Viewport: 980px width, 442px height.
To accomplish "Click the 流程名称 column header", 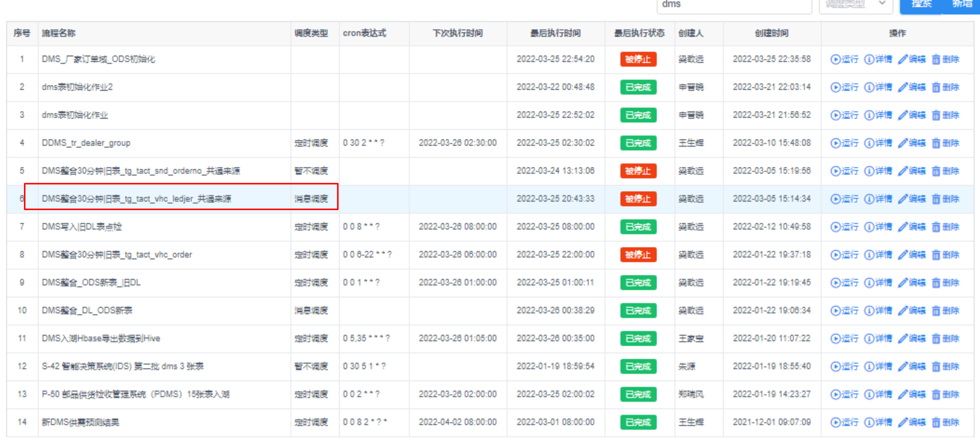I will [59, 34].
